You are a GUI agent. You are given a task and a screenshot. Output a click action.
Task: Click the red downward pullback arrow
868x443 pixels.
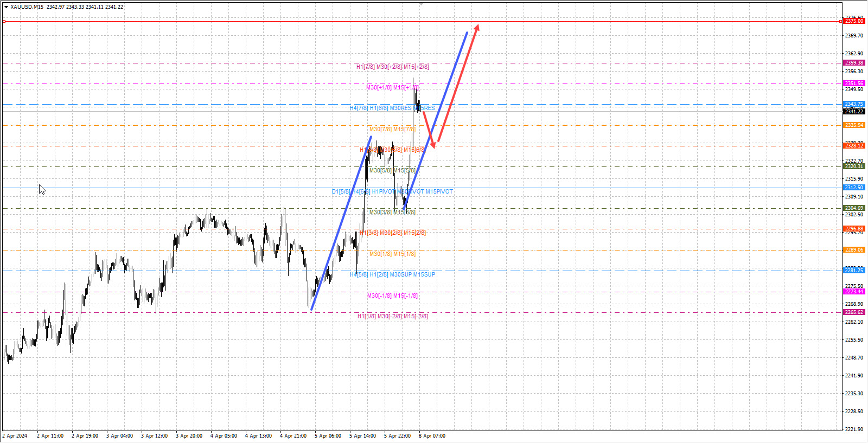point(429,128)
